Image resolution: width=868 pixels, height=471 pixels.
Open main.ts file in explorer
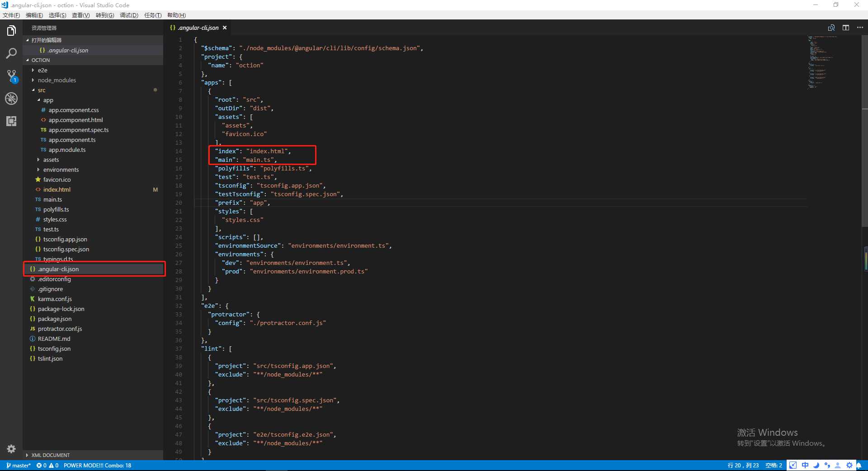93,199
